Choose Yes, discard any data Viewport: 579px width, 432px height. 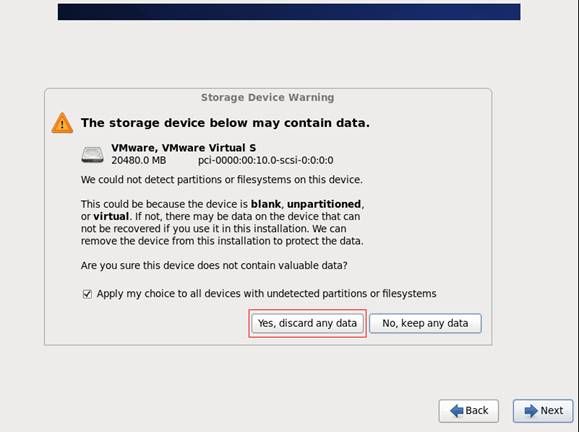coord(307,323)
